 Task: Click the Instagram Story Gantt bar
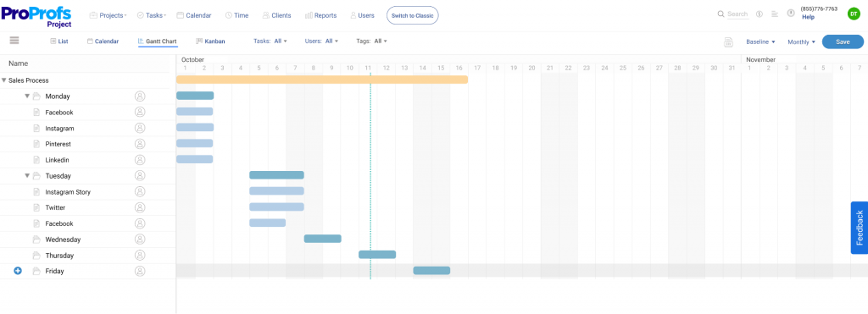277,191
